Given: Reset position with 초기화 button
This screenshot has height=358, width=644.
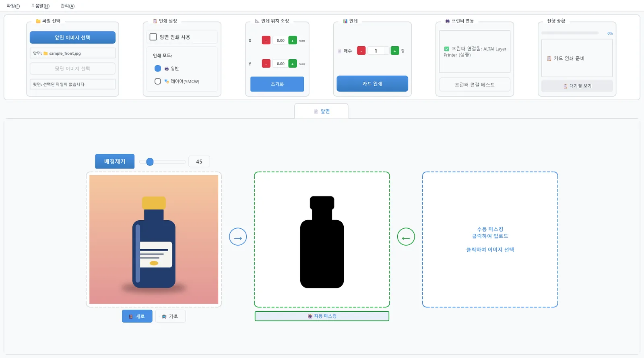Looking at the screenshot, I should tap(277, 84).
